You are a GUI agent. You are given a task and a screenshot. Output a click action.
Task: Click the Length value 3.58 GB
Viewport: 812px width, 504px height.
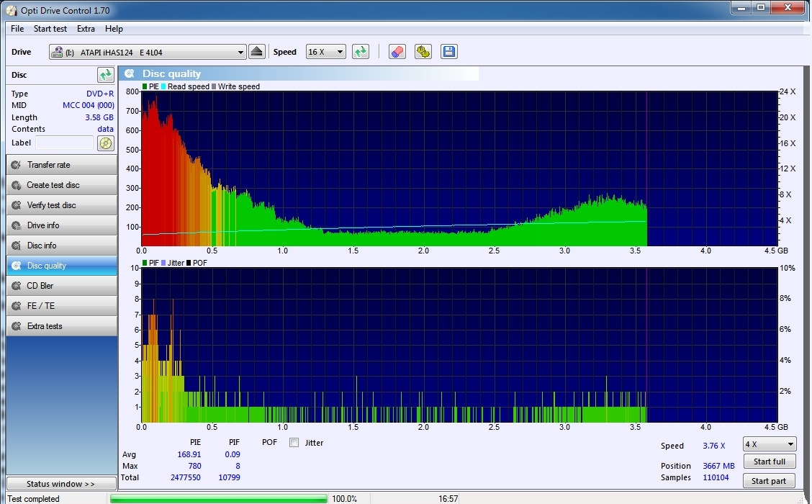point(99,117)
